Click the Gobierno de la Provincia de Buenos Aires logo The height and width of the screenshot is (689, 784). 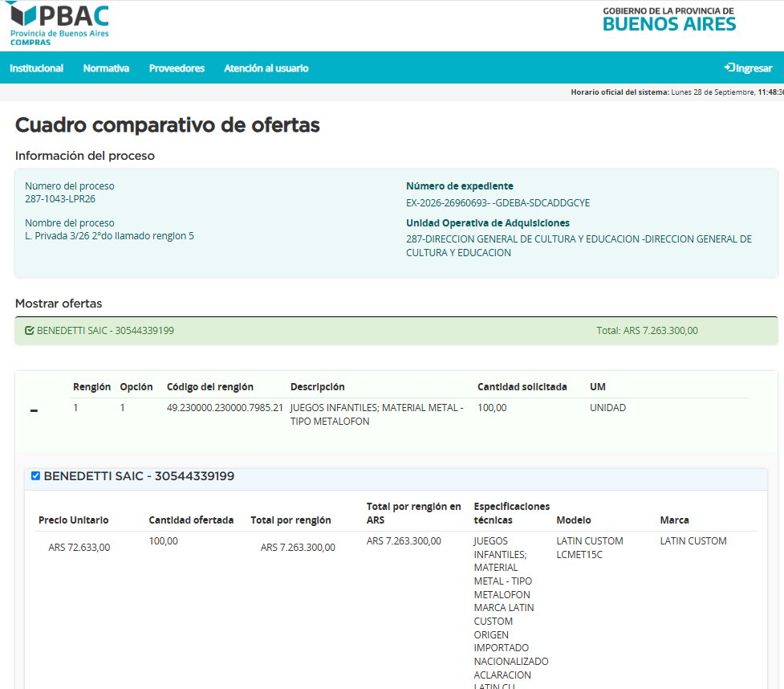669,19
